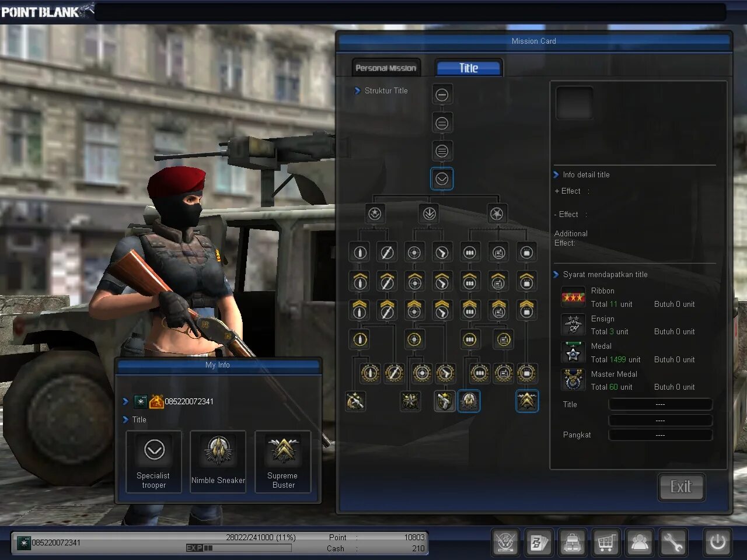Image resolution: width=747 pixels, height=560 pixels.
Task: Select knife title icon with single gold chevron
Action: (x=386, y=281)
